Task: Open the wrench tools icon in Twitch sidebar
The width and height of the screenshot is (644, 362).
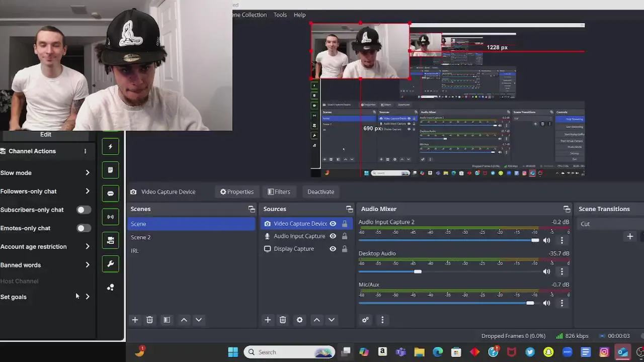Action: 110,263
